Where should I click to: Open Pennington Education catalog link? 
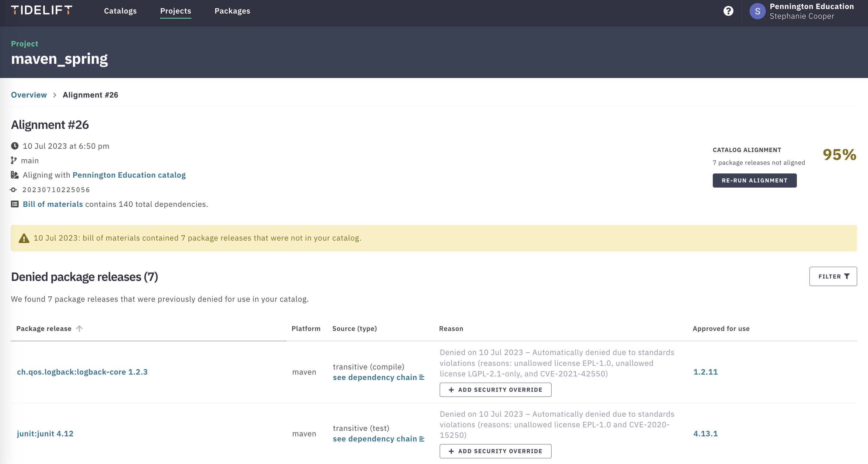point(129,175)
